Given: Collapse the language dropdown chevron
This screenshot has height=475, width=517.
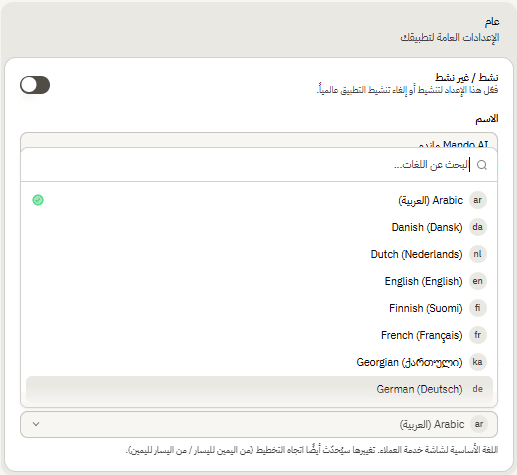Looking at the screenshot, I should tap(36, 424).
